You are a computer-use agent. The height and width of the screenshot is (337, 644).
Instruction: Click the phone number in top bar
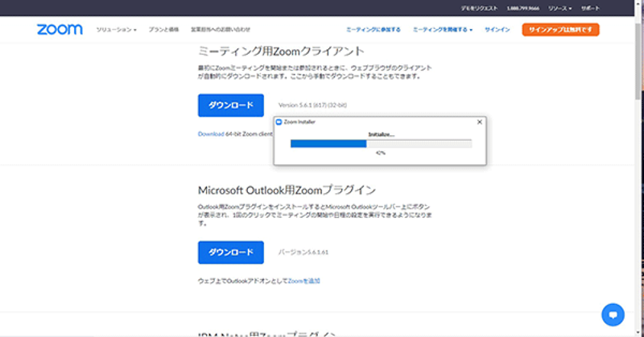pyautogui.click(x=522, y=8)
